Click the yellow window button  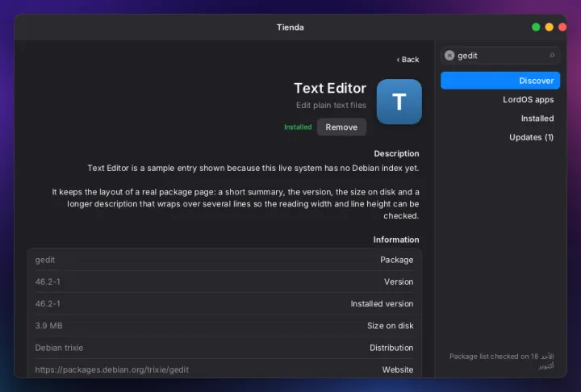[550, 27]
